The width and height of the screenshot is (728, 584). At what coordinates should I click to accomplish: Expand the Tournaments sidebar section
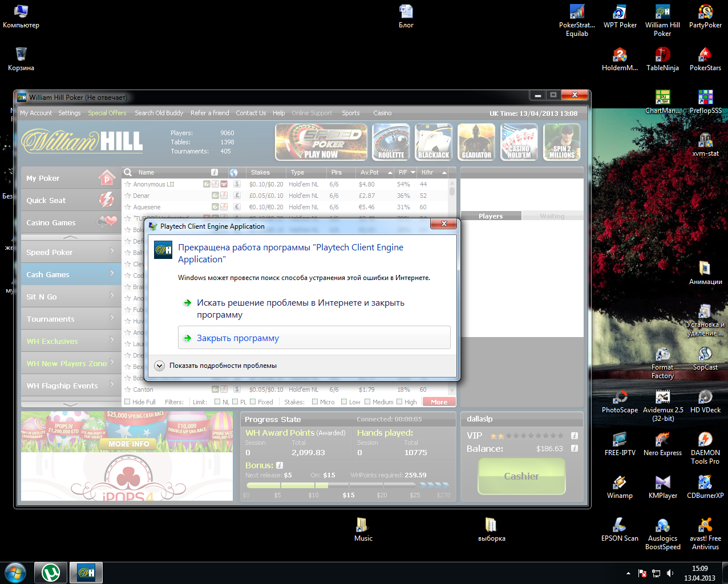coord(71,319)
